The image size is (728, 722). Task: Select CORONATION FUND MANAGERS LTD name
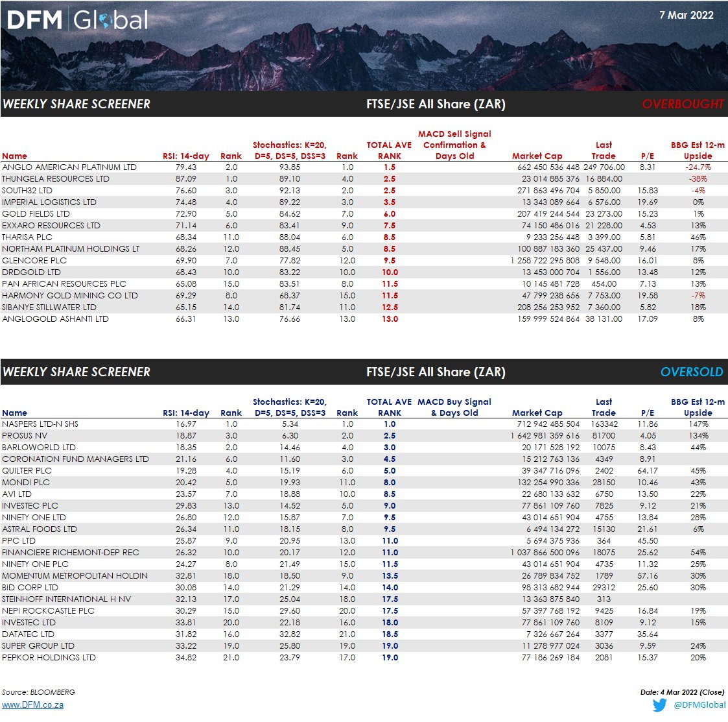pyautogui.click(x=75, y=459)
